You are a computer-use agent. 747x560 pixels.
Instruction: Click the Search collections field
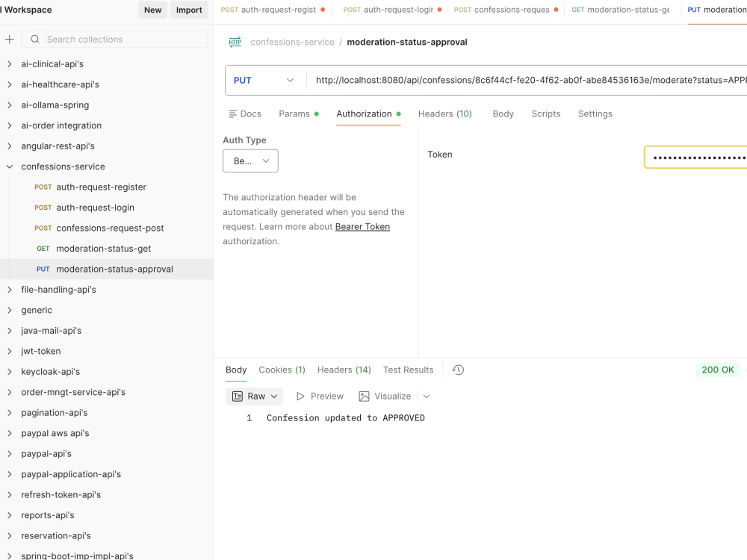(x=115, y=40)
